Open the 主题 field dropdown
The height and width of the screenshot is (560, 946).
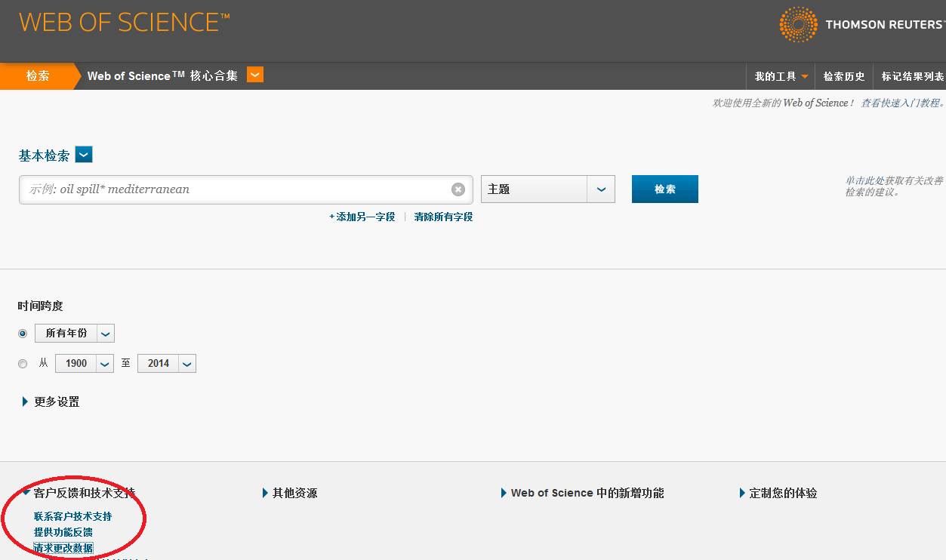coord(548,189)
